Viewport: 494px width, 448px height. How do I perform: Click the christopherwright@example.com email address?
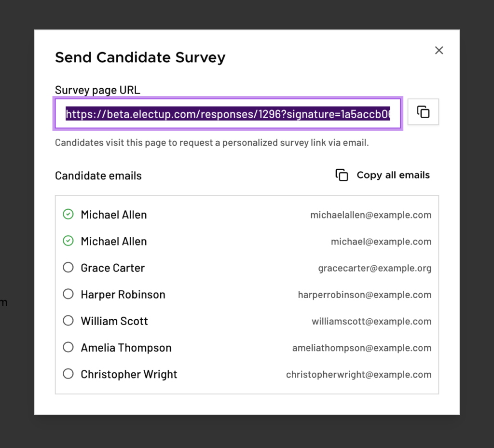click(x=358, y=374)
